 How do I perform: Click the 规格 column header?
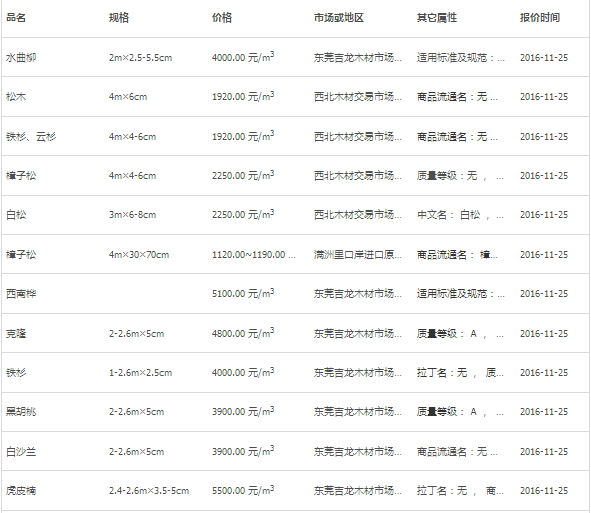[x=119, y=18]
